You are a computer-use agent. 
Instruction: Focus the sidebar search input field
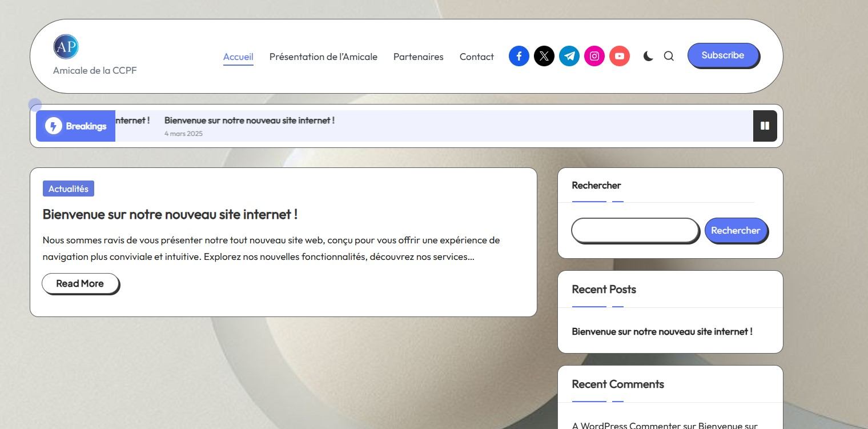(635, 230)
